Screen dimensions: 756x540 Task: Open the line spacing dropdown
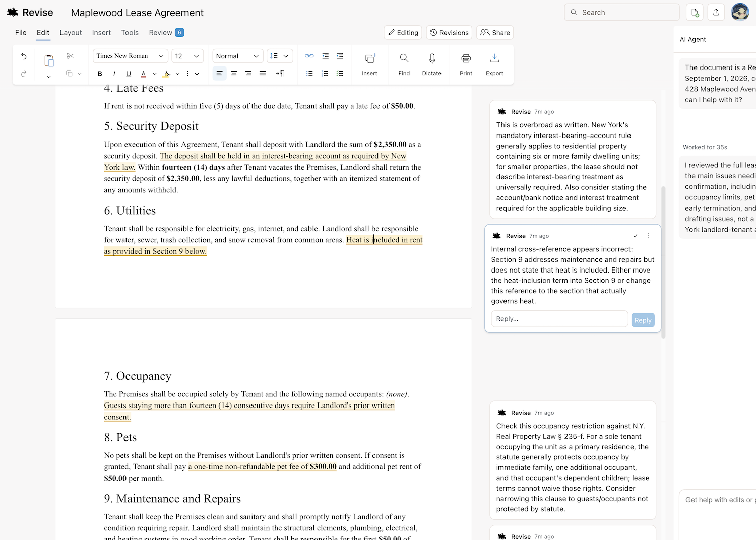pyautogui.click(x=280, y=56)
